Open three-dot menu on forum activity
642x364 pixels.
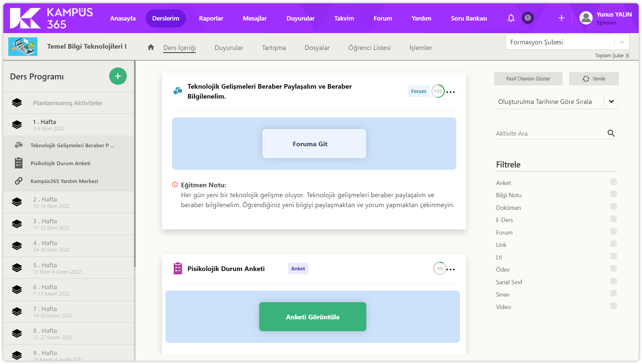[x=450, y=92]
